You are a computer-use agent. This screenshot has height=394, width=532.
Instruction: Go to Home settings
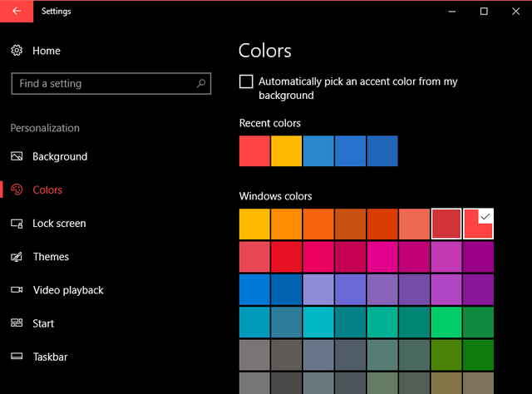[x=47, y=51]
